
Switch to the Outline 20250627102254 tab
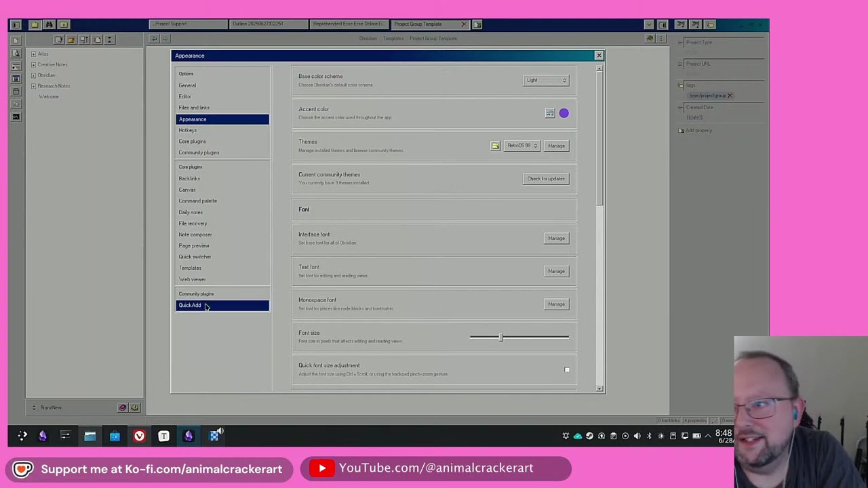pos(269,24)
